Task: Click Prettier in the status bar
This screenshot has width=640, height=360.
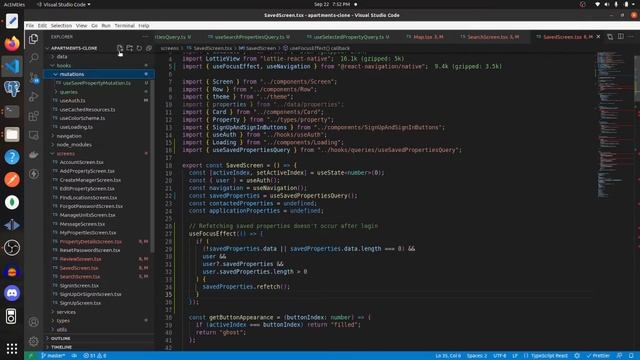Action: point(598,356)
